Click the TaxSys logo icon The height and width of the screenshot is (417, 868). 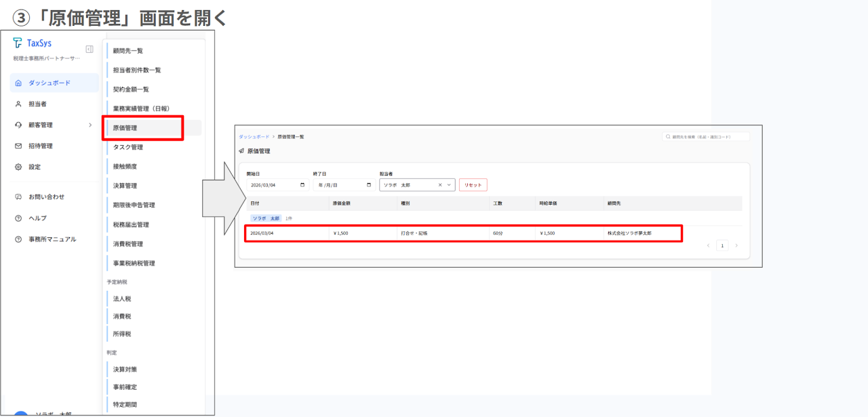pyautogui.click(x=18, y=43)
